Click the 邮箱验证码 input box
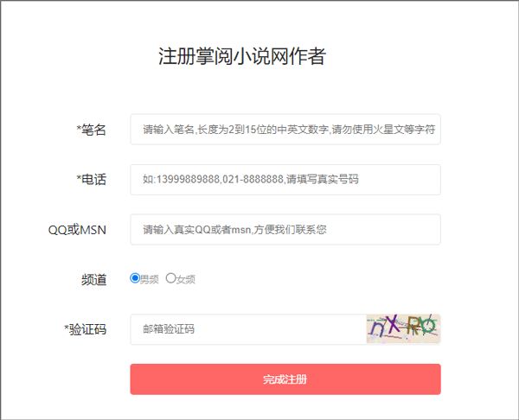Screen dimensions: 519x420 pos(247,329)
